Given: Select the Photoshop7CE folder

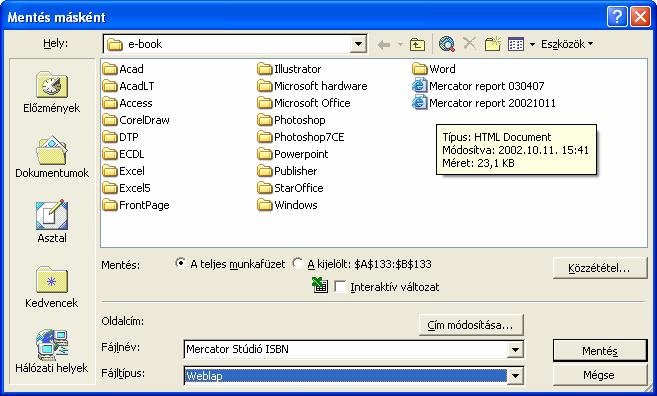Looking at the screenshot, I should [x=301, y=137].
